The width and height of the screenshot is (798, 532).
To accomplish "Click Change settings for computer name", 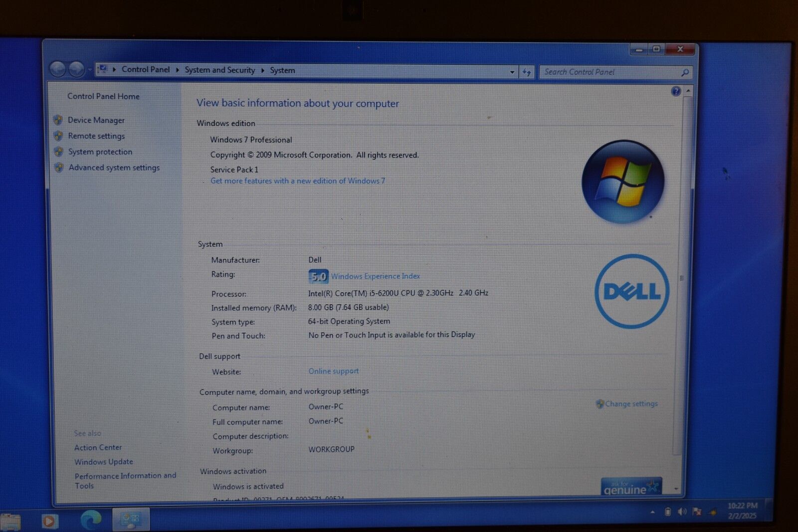I will pos(631,404).
